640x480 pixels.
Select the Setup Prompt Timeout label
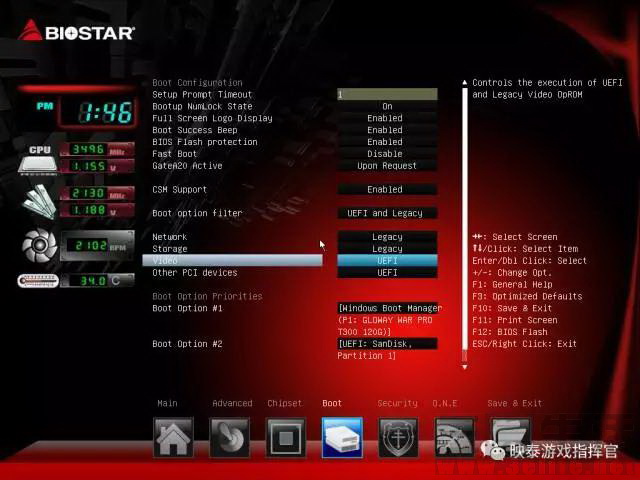[x=202, y=94]
